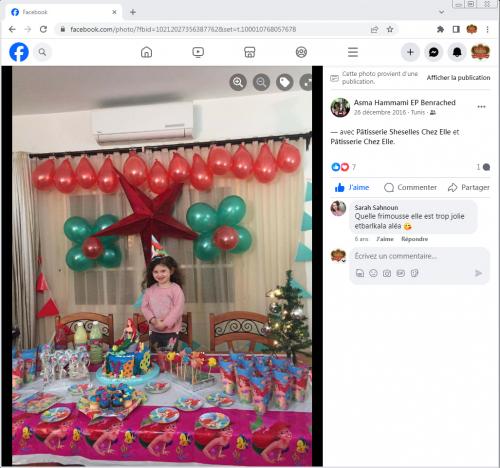Open the Watch video icon

click(x=198, y=52)
